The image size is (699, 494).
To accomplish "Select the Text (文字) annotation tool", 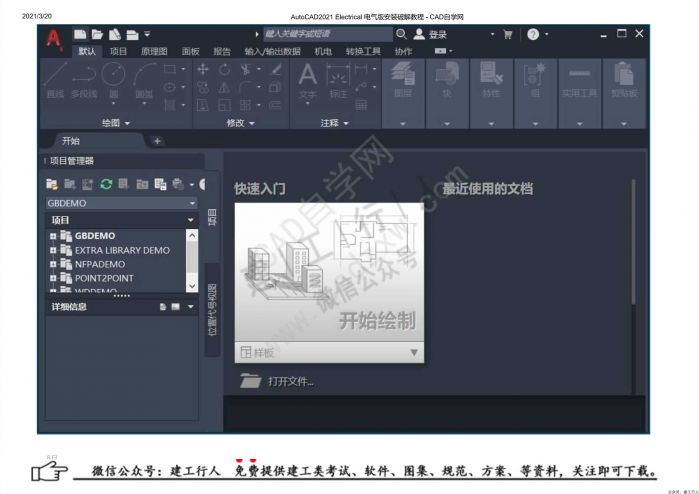I will (x=308, y=80).
